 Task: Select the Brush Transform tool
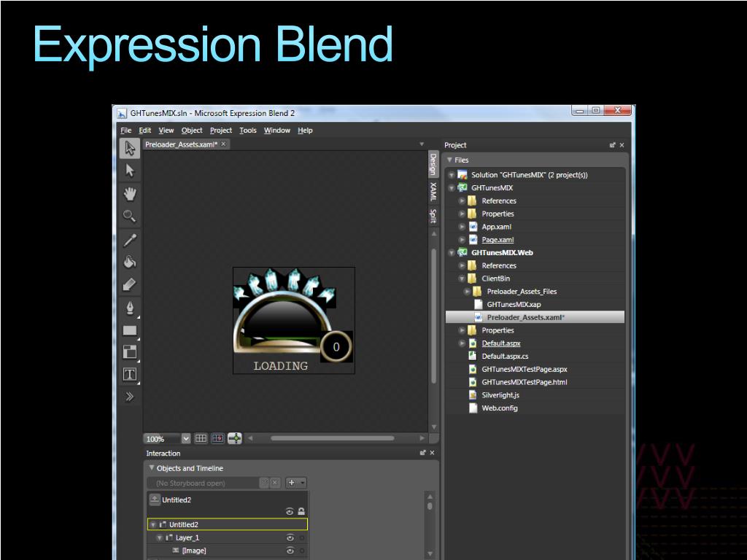130,285
